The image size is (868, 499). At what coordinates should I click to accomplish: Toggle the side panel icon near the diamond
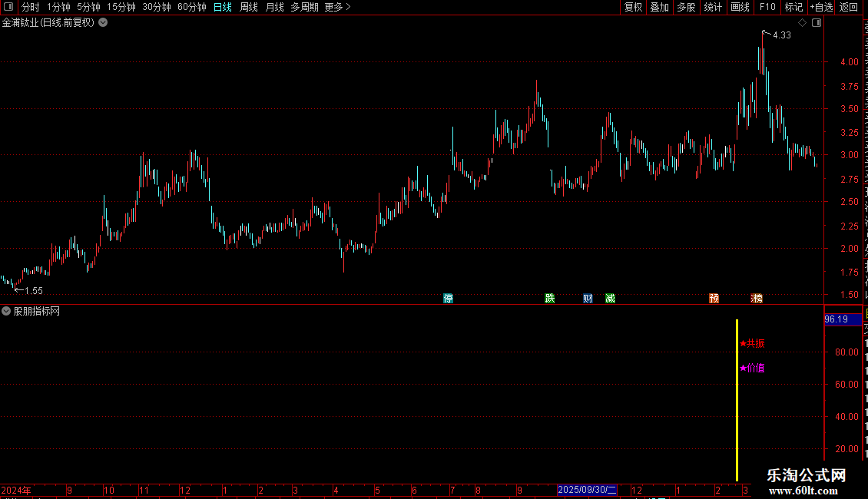(x=817, y=23)
